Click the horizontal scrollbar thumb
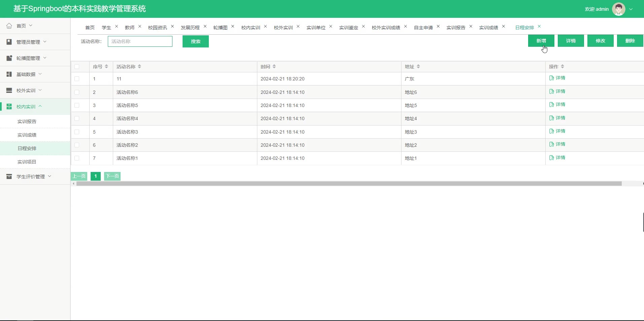644x321 pixels. [x=349, y=184]
